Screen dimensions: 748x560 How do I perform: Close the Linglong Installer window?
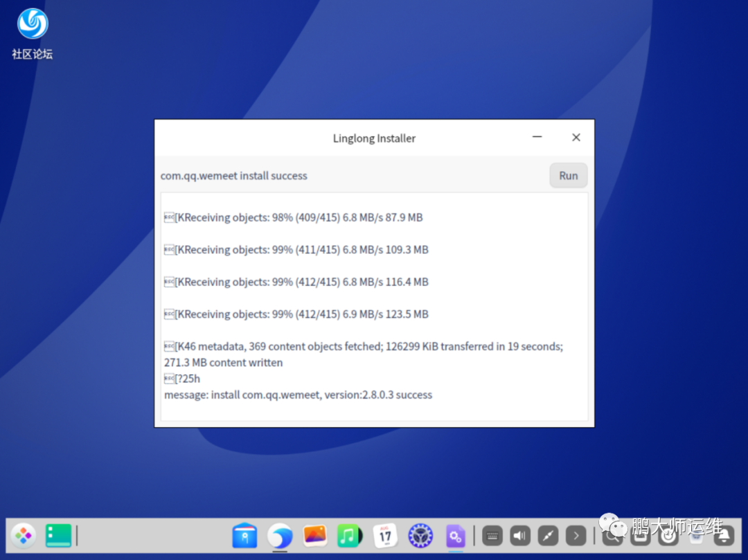(x=576, y=137)
